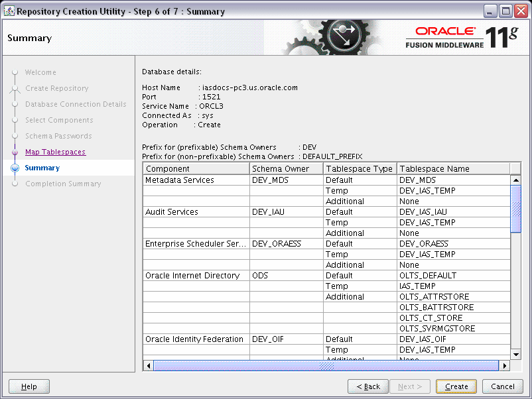532x399 pixels.
Task: Click the DEV_MDS schema owner cell
Action: [x=287, y=180]
